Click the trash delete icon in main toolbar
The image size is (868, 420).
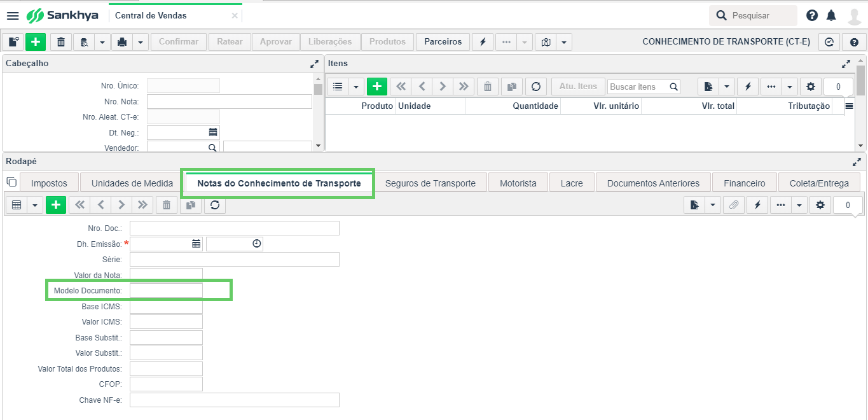click(60, 42)
